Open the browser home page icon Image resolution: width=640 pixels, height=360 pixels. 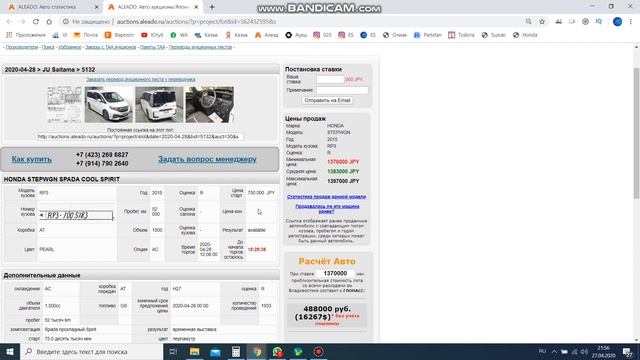pyautogui.click(x=49, y=22)
